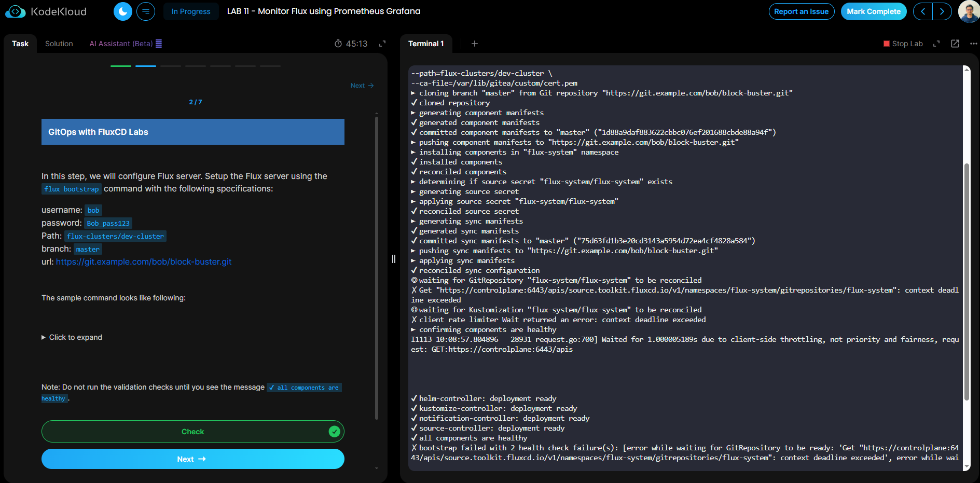The image size is (980, 483).
Task: Go to previous lab arrow
Action: [923, 11]
